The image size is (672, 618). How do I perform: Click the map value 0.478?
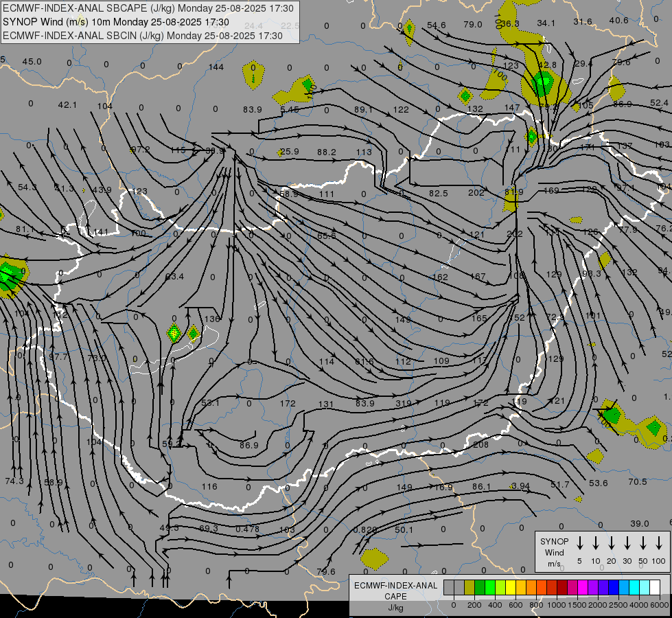pyautogui.click(x=247, y=529)
